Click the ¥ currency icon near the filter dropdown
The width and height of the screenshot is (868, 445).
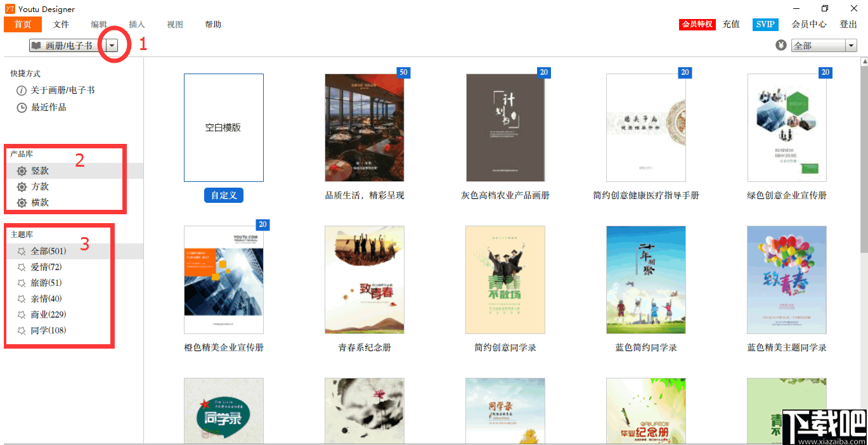tap(781, 45)
